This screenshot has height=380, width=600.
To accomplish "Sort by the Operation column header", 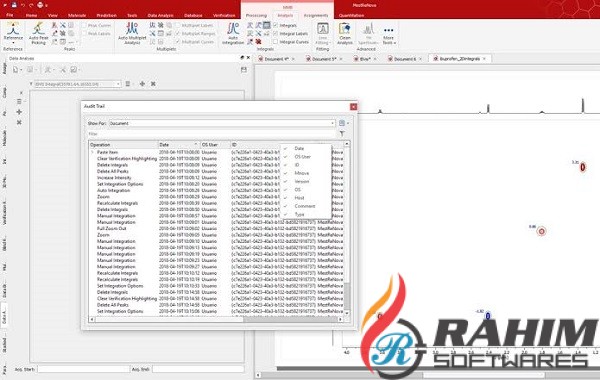I will [x=124, y=145].
